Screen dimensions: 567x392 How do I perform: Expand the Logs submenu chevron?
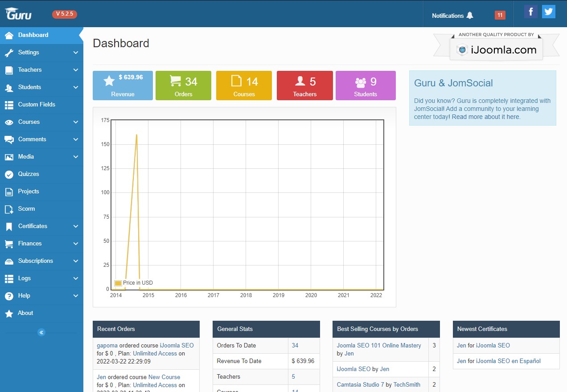tap(76, 278)
